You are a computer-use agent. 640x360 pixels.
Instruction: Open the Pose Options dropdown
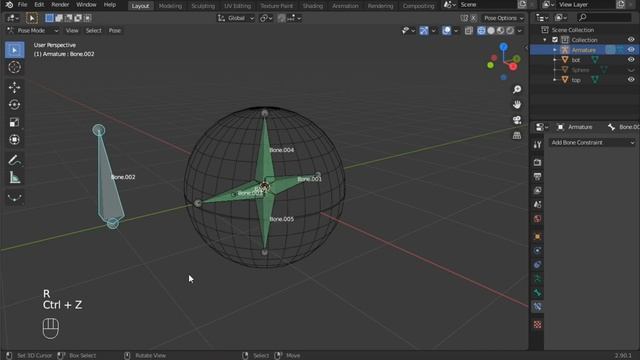click(504, 18)
